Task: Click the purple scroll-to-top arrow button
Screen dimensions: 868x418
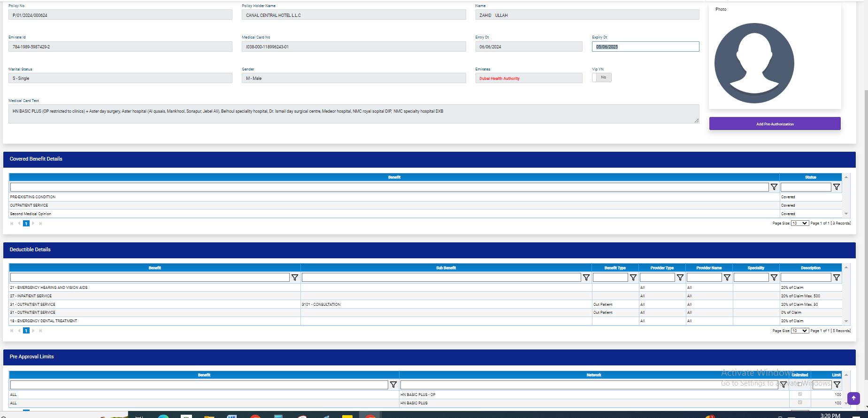Action: [x=853, y=398]
